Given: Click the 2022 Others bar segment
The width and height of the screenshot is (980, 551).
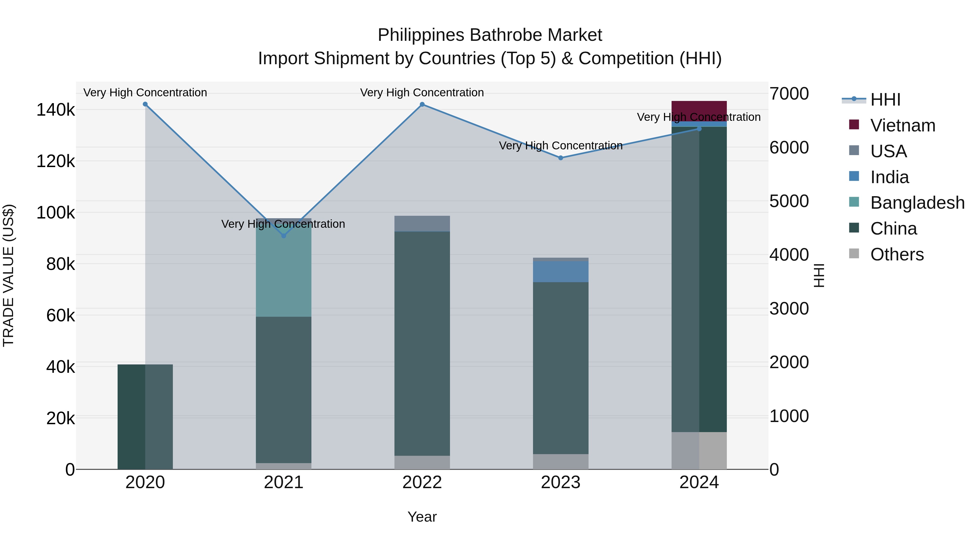Looking at the screenshot, I should 422,462.
